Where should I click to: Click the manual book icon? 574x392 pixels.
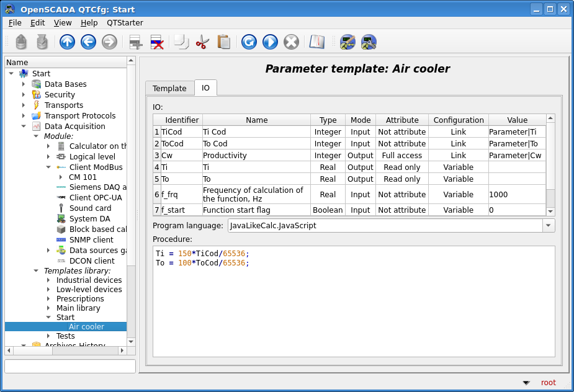click(317, 42)
